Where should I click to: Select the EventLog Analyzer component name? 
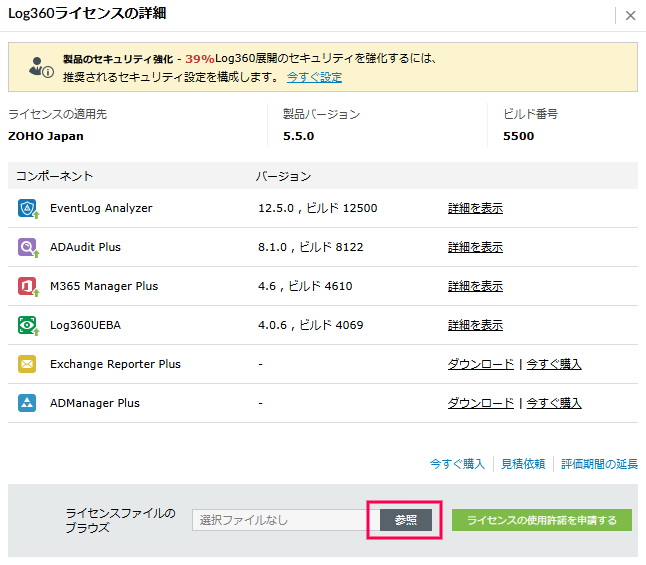coord(101,208)
